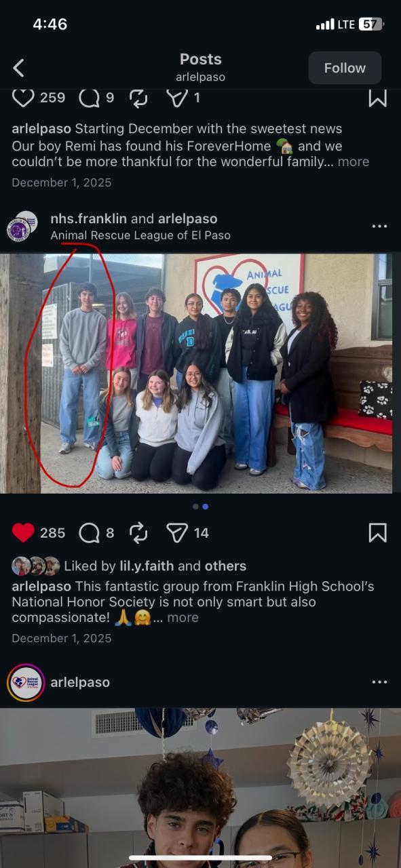
Task: Repost the Franklin High School group post
Action: coord(138,533)
